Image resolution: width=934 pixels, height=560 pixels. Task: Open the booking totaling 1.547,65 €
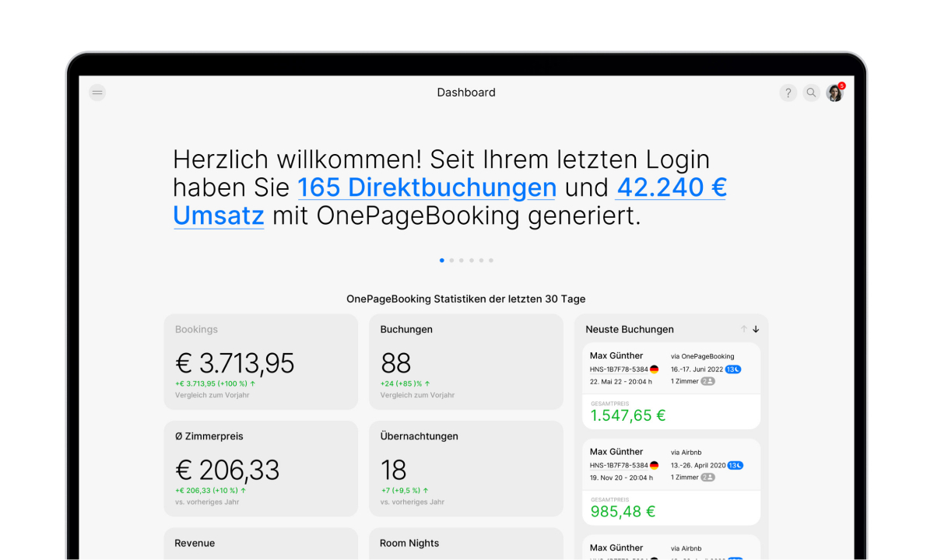click(671, 387)
